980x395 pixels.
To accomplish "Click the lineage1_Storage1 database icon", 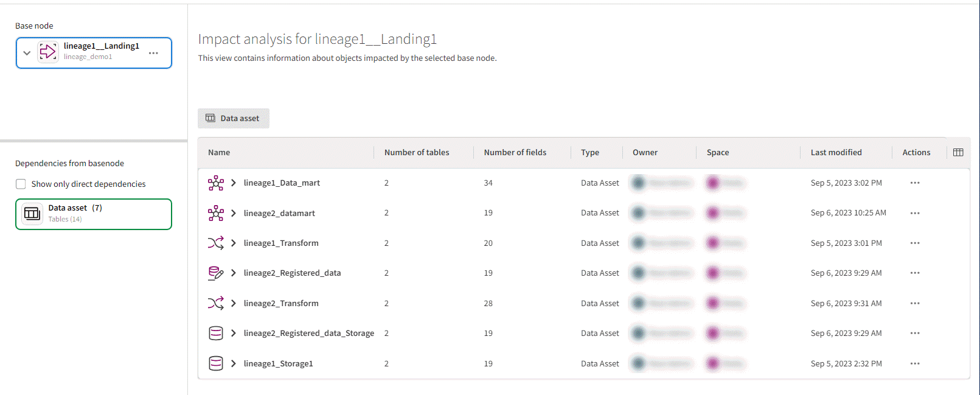I will 215,364.
